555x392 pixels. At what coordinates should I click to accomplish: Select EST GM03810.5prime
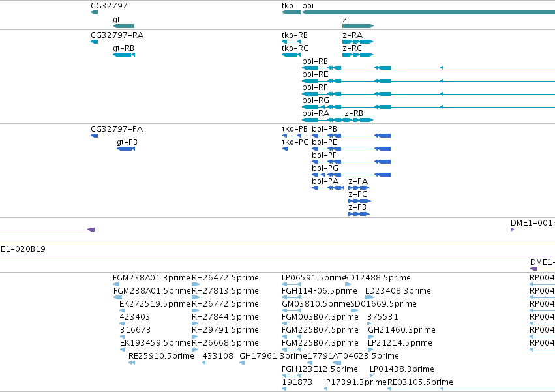[316, 304]
